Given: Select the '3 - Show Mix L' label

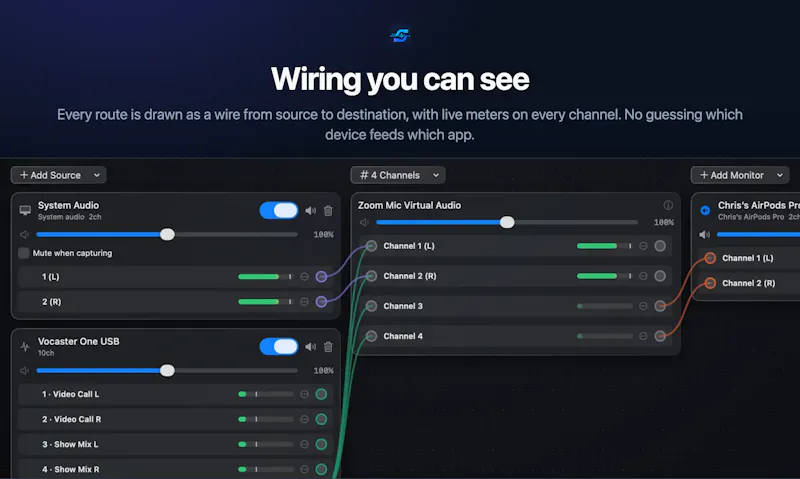Looking at the screenshot, I should [70, 444].
